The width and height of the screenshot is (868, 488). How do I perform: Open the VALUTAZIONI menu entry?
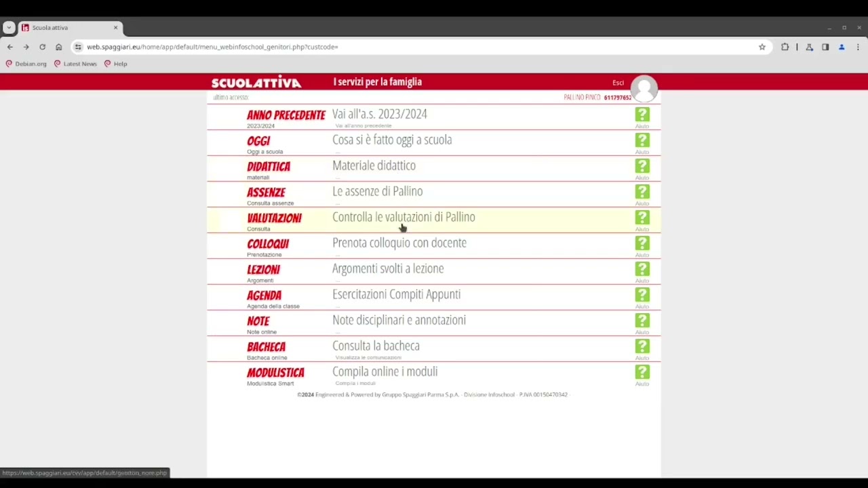(x=274, y=218)
